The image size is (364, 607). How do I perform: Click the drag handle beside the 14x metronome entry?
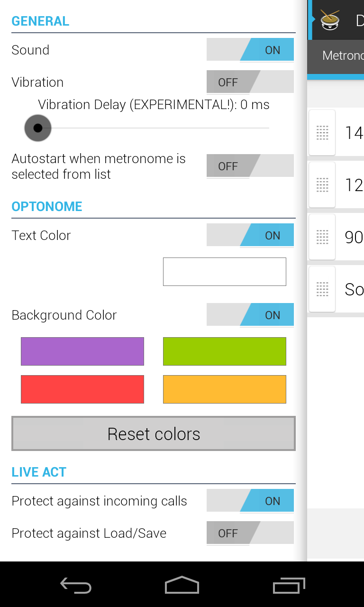tap(322, 133)
